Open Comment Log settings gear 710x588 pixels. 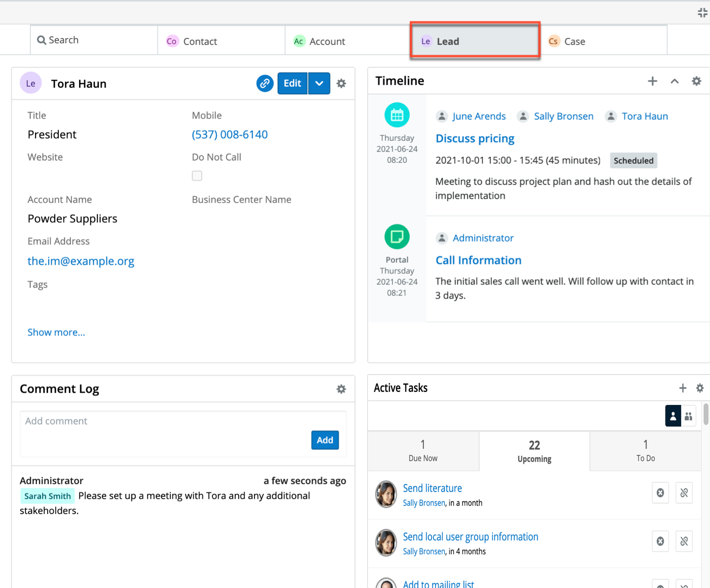pos(341,389)
